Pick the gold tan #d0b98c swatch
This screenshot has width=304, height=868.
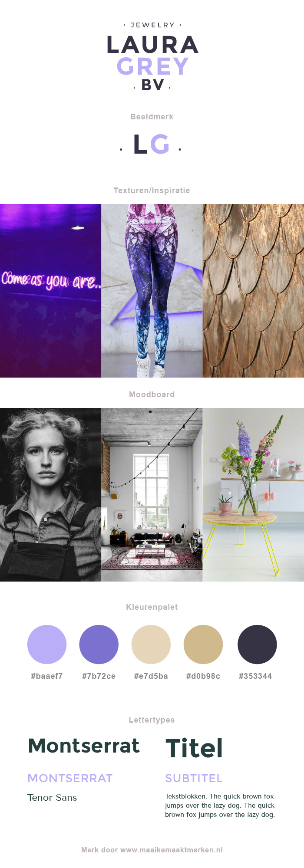pyautogui.click(x=203, y=644)
